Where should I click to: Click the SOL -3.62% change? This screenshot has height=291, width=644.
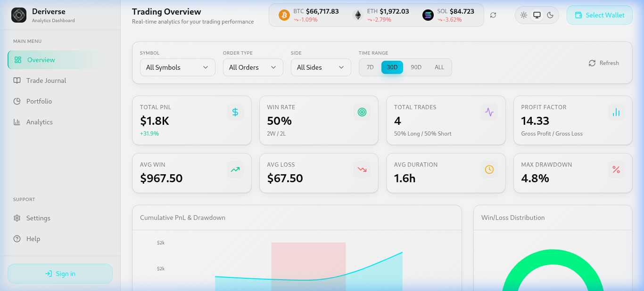(449, 20)
